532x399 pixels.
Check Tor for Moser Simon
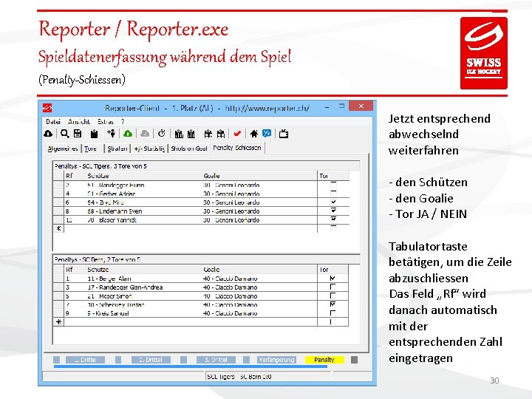(332, 296)
